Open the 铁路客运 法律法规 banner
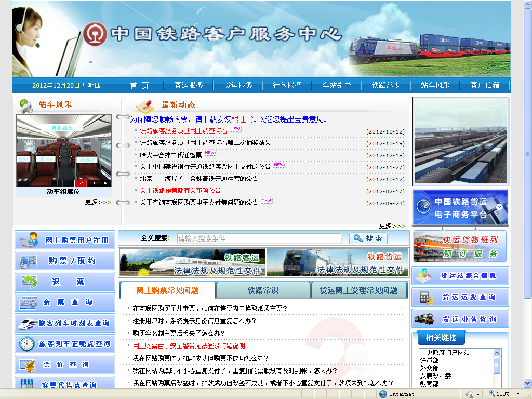532x399 pixels. click(192, 262)
